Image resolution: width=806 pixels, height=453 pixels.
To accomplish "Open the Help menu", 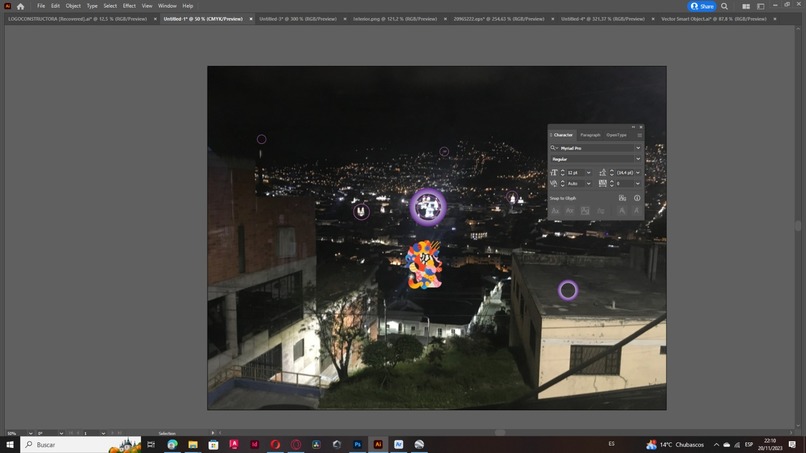I will click(x=188, y=6).
